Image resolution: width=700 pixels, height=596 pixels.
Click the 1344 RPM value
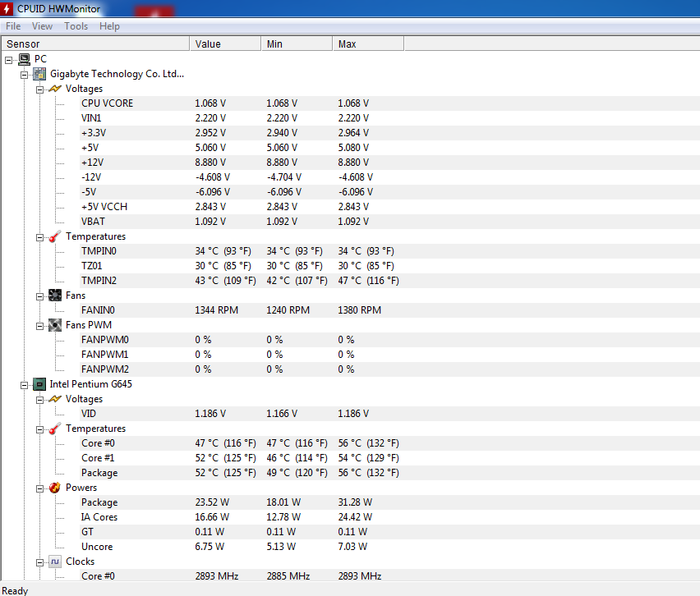(217, 310)
